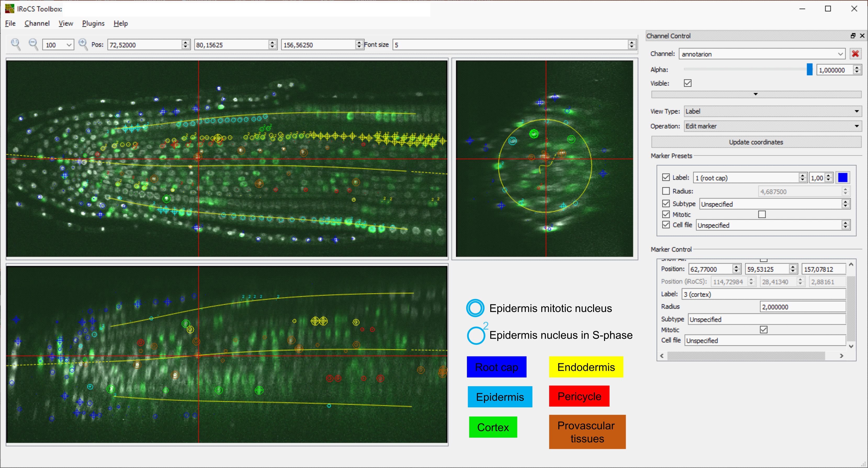The height and width of the screenshot is (468, 868).
Task: Click the zoom out magnifier icon
Action: (33, 44)
